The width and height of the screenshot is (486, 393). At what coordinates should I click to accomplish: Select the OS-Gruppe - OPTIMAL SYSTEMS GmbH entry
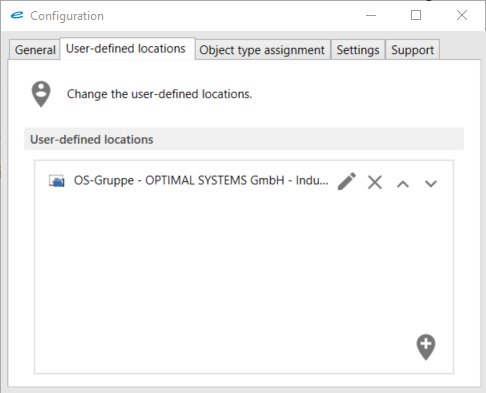pyautogui.click(x=201, y=180)
